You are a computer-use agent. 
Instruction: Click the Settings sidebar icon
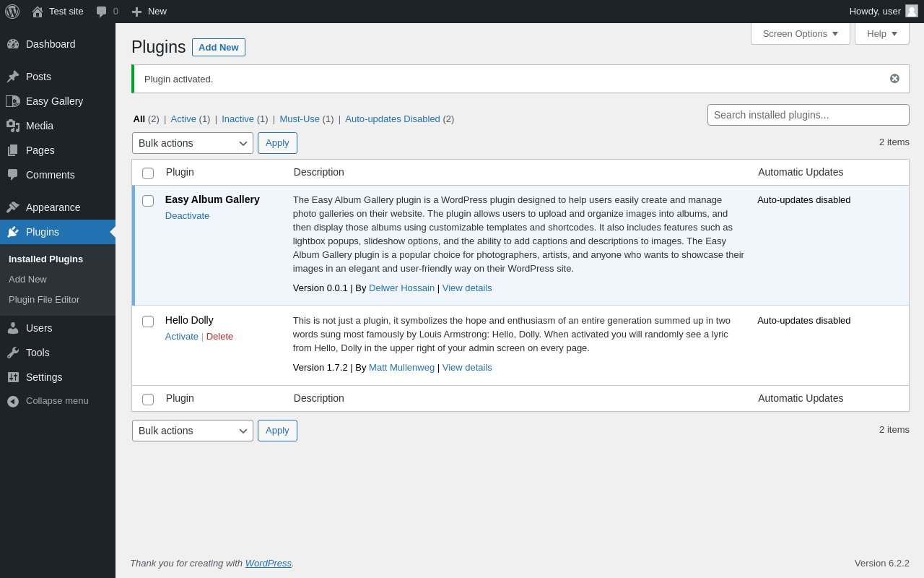[x=13, y=377]
